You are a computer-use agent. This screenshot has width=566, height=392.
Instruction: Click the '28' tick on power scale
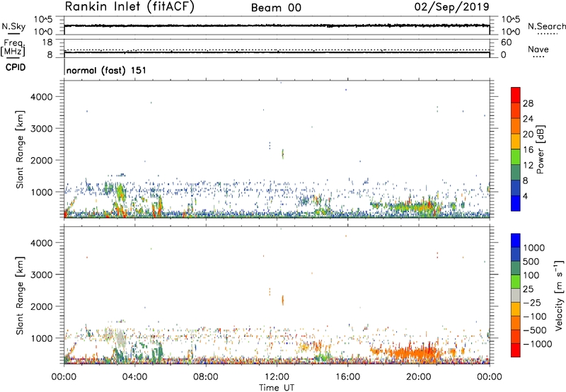click(x=528, y=103)
